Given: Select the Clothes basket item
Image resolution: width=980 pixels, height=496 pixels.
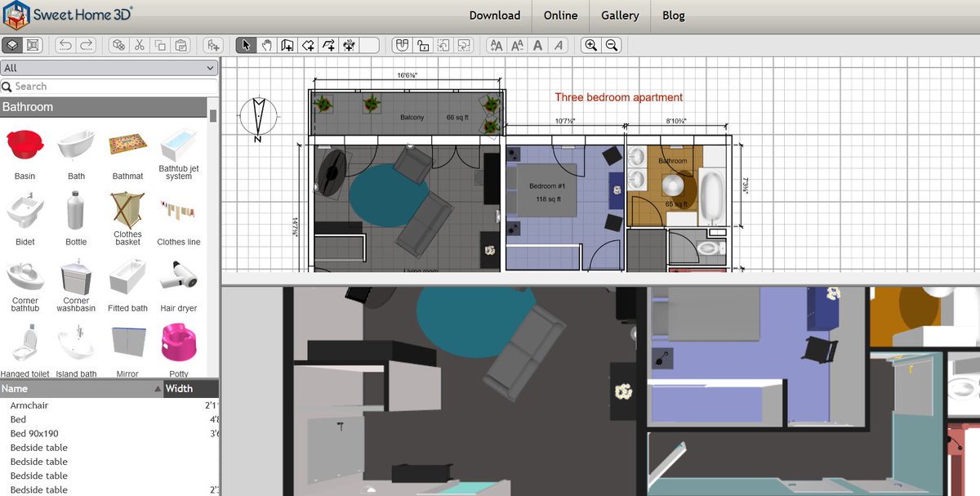Looking at the screenshot, I should (127, 218).
